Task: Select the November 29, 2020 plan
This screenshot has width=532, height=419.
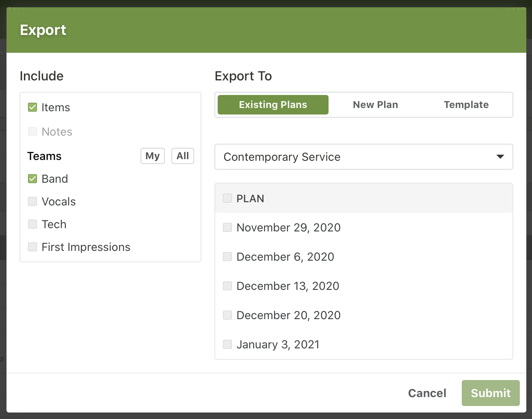Action: click(x=227, y=228)
